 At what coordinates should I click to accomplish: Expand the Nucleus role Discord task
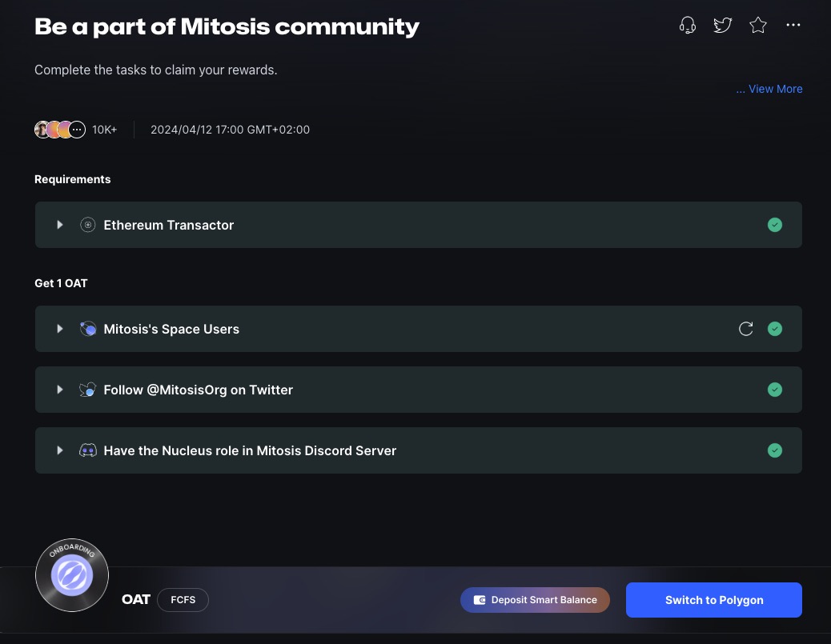[x=59, y=450]
